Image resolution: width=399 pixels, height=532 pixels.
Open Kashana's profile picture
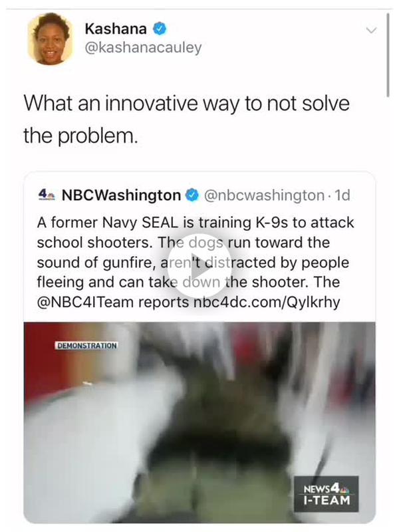[51, 39]
